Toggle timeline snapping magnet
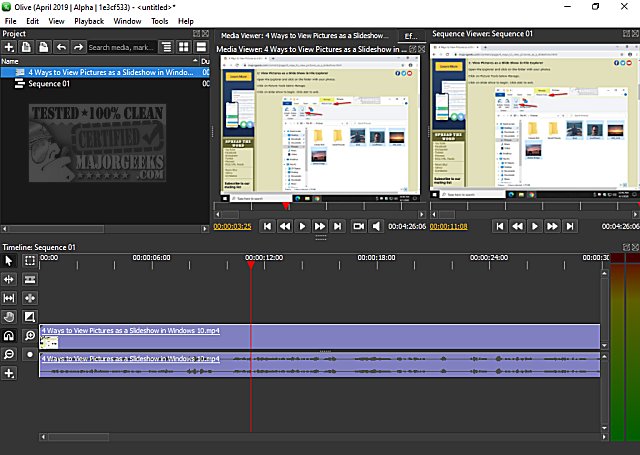The width and height of the screenshot is (640, 455). coord(9,336)
